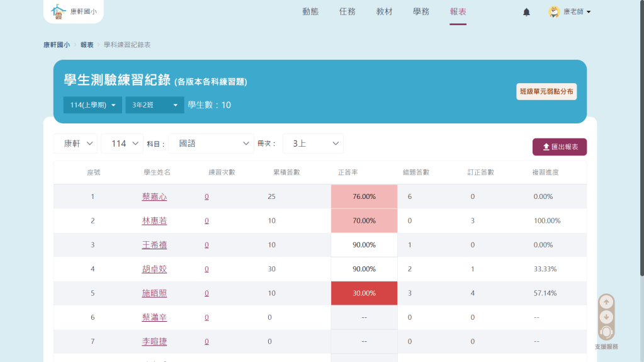Open student 蔡嘉心's record
Screen dimensions: 644x362
point(154,197)
